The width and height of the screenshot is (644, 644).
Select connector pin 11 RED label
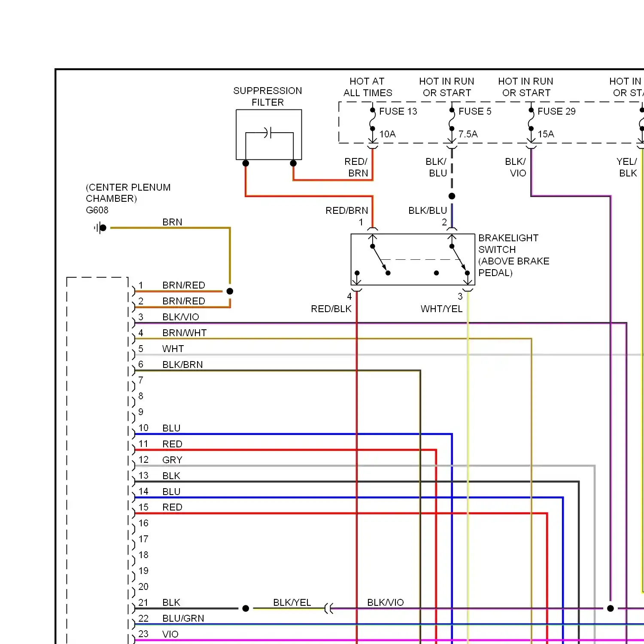click(x=172, y=444)
